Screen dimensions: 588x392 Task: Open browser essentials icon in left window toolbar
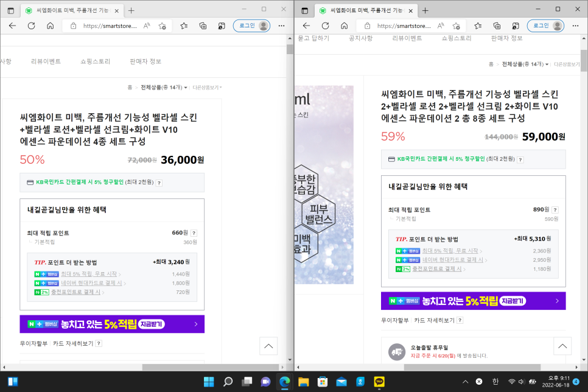click(222, 26)
